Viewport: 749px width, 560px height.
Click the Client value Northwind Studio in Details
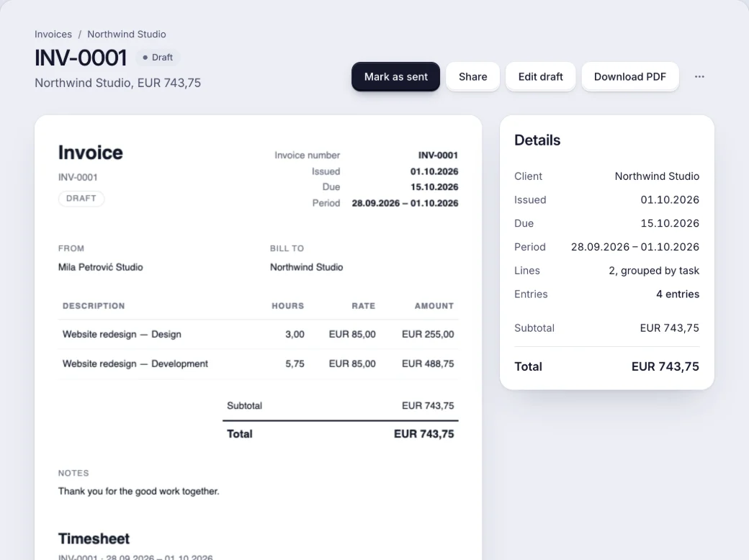[x=657, y=176]
